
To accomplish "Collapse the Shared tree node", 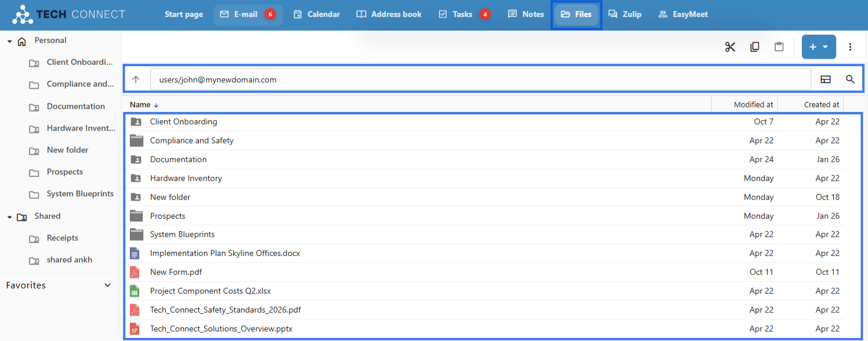I will (9, 217).
